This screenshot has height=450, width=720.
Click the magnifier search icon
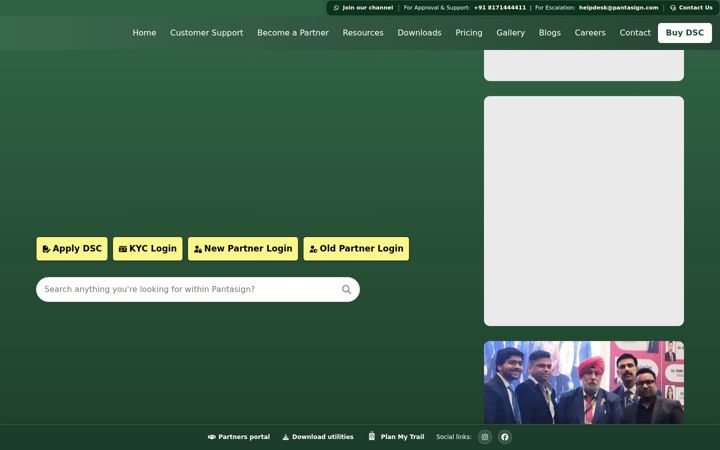[x=346, y=289]
